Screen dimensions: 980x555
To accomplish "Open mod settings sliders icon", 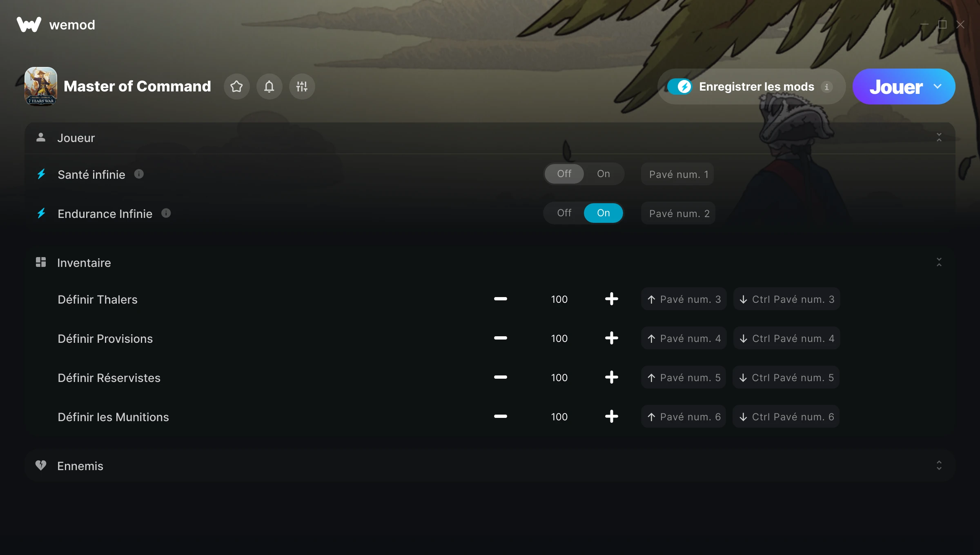I will coord(302,87).
